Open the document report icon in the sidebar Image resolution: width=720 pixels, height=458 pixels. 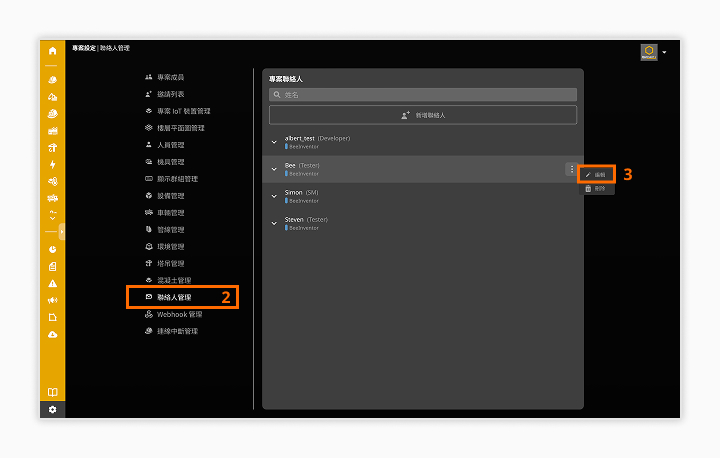(x=52, y=266)
